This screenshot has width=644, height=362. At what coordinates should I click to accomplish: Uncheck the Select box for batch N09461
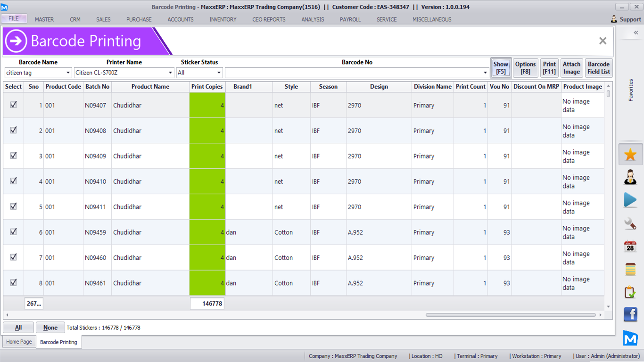pos(13,283)
